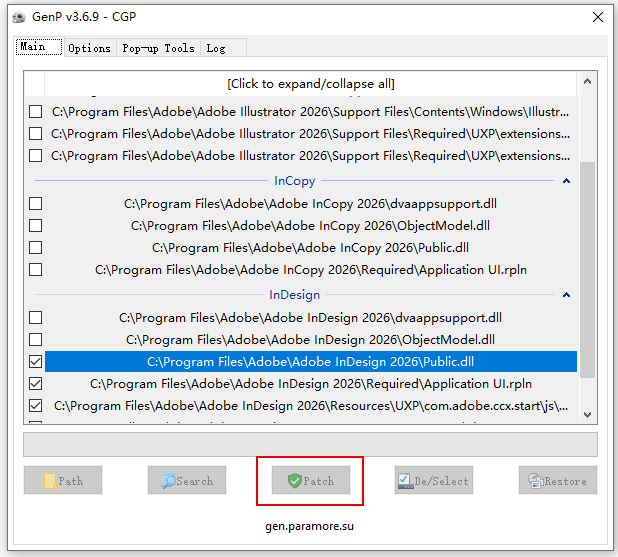Open the gen.paramore.su link

click(310, 525)
